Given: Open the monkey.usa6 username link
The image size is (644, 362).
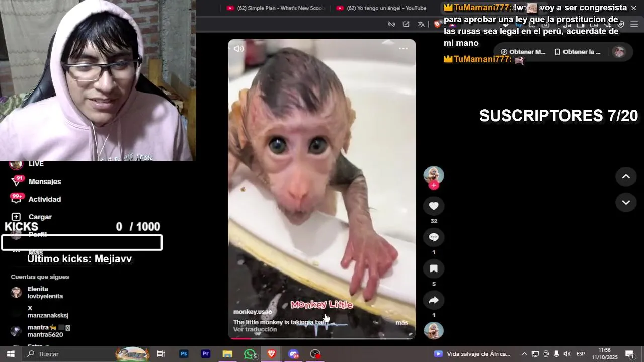Looking at the screenshot, I should [x=253, y=312].
